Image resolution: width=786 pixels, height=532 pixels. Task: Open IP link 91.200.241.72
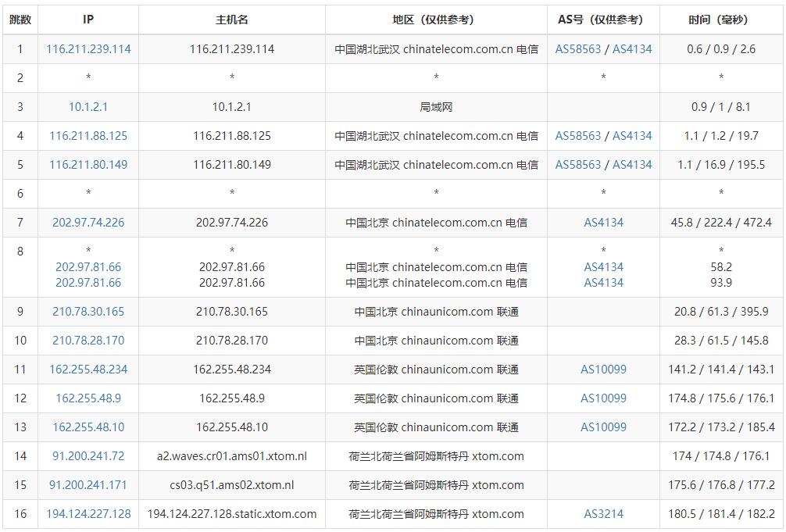[88, 456]
